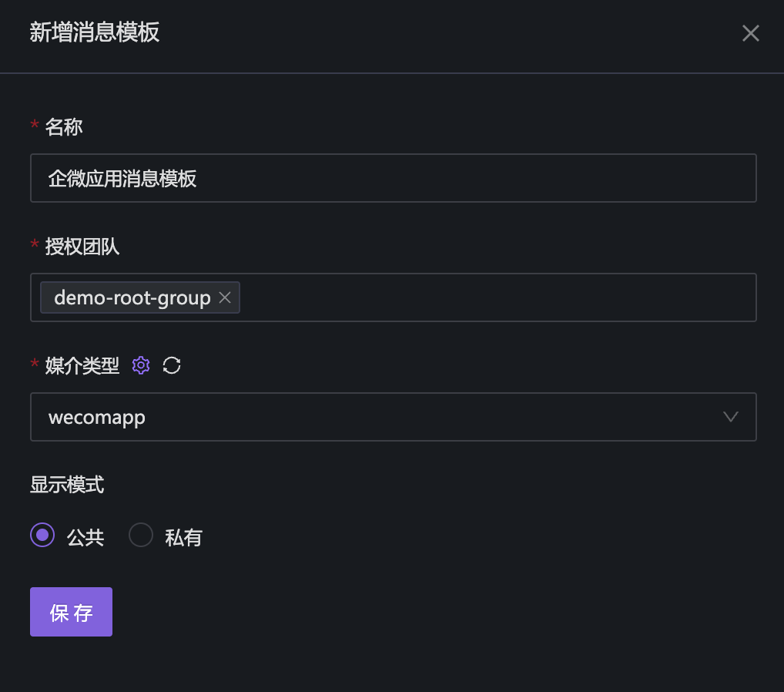The image size is (784, 692).
Task: Click the 公共 radio label text
Action: tap(85, 537)
